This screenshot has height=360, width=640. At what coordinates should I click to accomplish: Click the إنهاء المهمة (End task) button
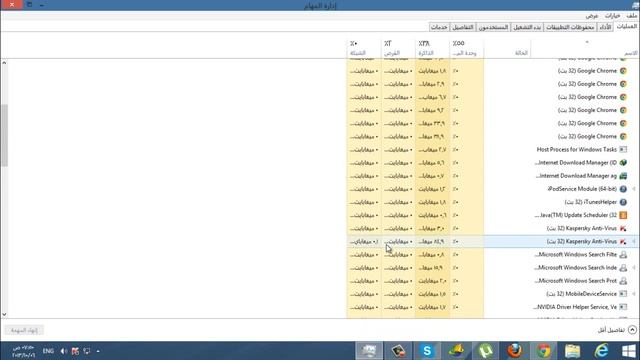(24, 330)
